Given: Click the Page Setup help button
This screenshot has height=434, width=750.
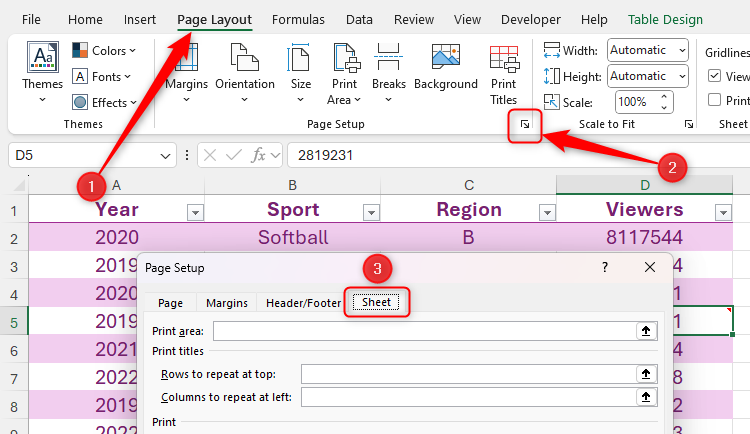Looking at the screenshot, I should (x=604, y=267).
